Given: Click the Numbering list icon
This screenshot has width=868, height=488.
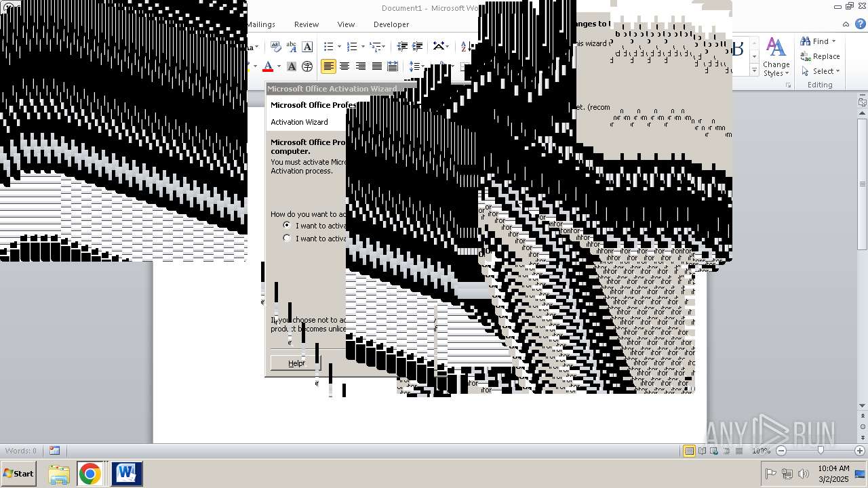Looking at the screenshot, I should pyautogui.click(x=352, y=47).
